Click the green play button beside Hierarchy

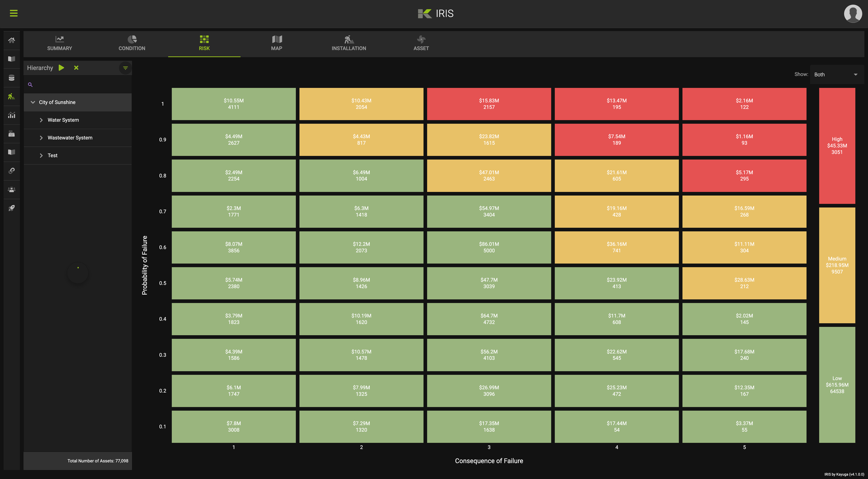tap(61, 68)
